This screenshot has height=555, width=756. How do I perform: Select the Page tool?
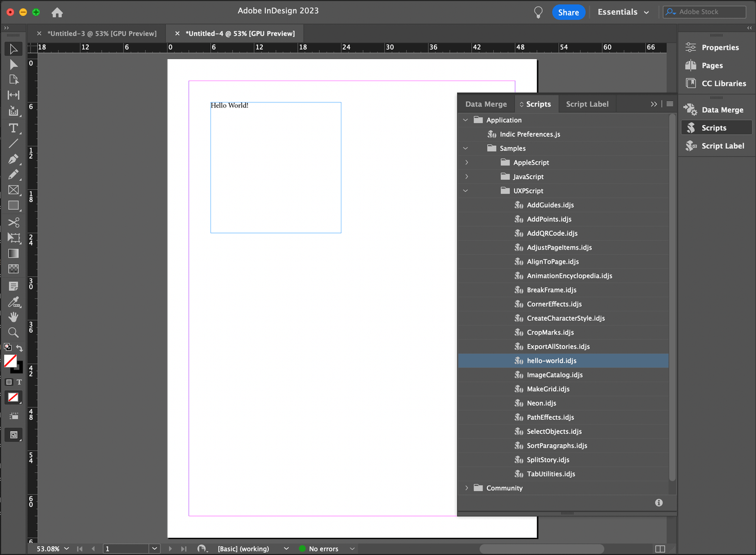[x=14, y=80]
